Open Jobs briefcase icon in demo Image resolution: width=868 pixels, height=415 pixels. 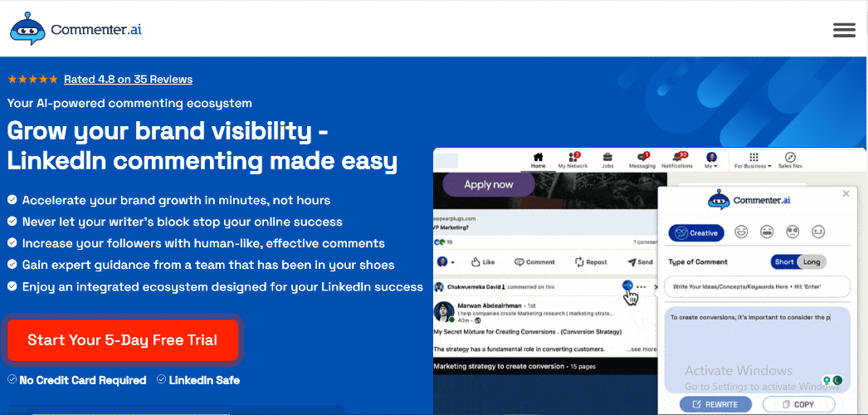pyautogui.click(x=607, y=160)
